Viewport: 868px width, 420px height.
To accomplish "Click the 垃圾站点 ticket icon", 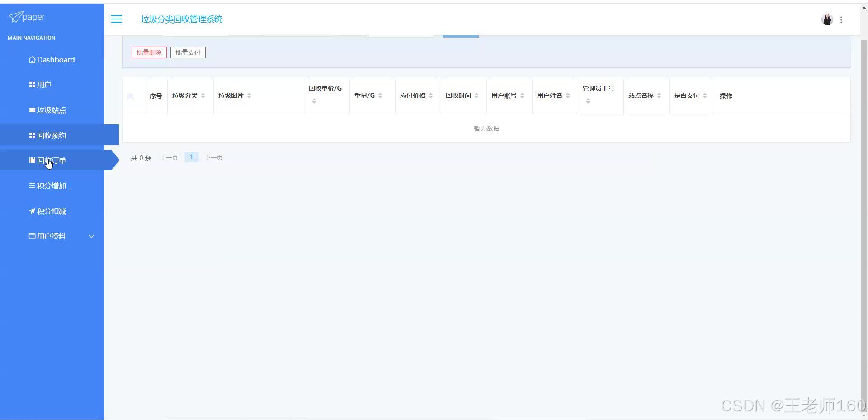I will pyautogui.click(x=32, y=110).
